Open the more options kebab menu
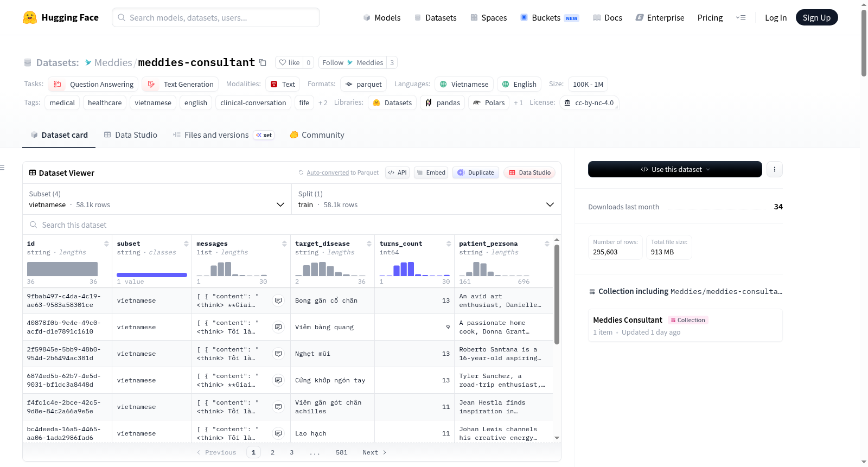868x467 pixels. (x=774, y=169)
